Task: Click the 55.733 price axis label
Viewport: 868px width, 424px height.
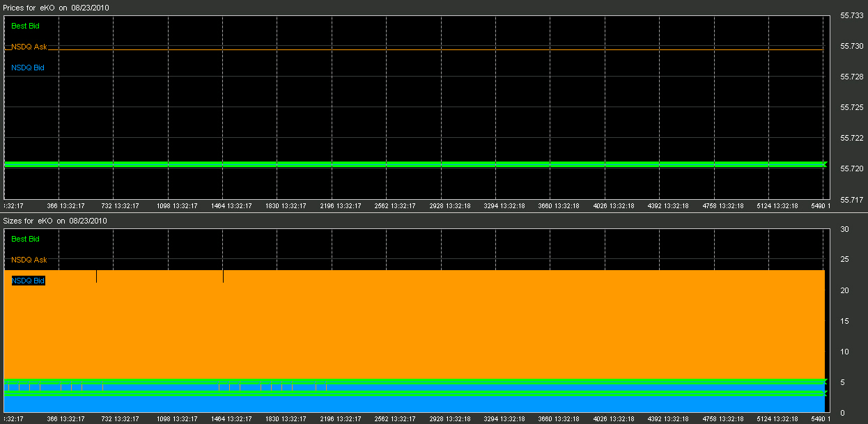Action: [853, 15]
